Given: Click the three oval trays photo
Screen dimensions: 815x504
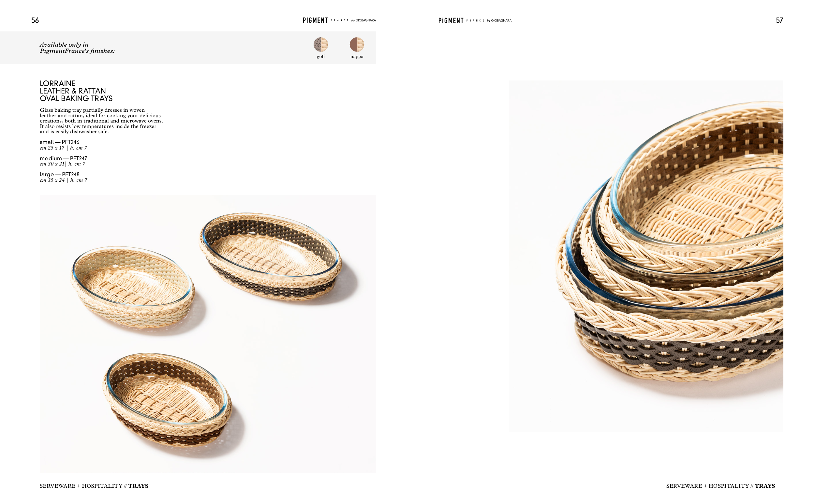Looking at the screenshot, I should coord(208,333).
